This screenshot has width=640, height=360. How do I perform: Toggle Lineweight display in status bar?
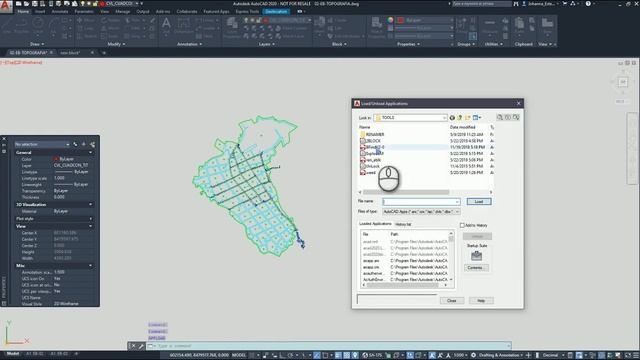pos(338,355)
